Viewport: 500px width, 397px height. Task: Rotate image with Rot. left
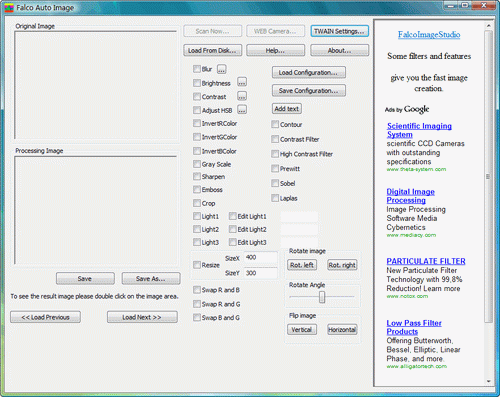pos(302,265)
